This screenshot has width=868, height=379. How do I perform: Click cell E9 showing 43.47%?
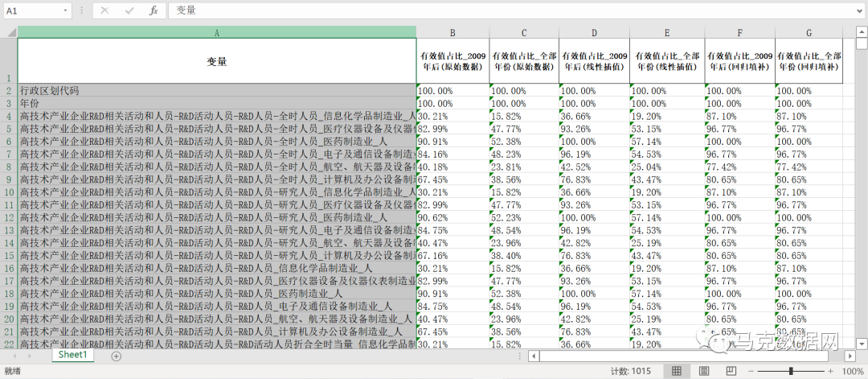pos(667,179)
